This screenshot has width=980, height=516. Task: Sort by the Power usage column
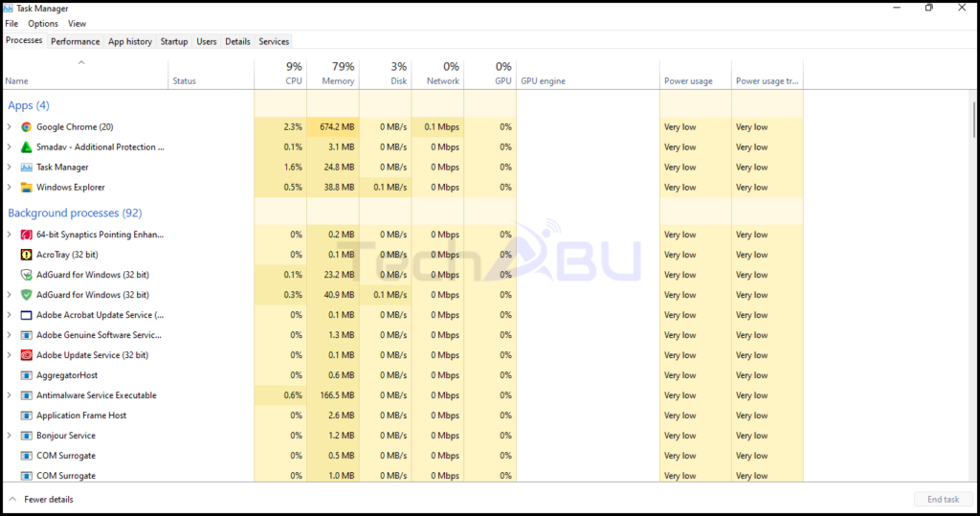tap(696, 74)
